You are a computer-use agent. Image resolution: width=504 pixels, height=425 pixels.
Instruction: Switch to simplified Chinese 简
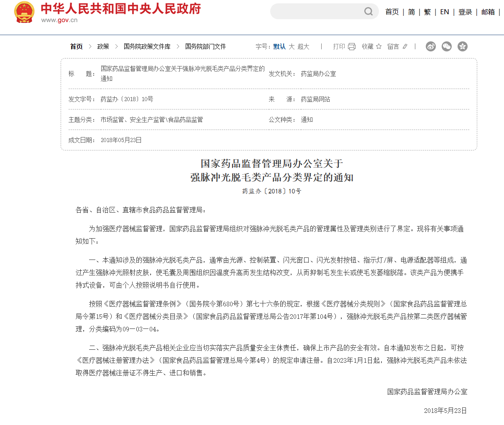pyautogui.click(x=412, y=12)
